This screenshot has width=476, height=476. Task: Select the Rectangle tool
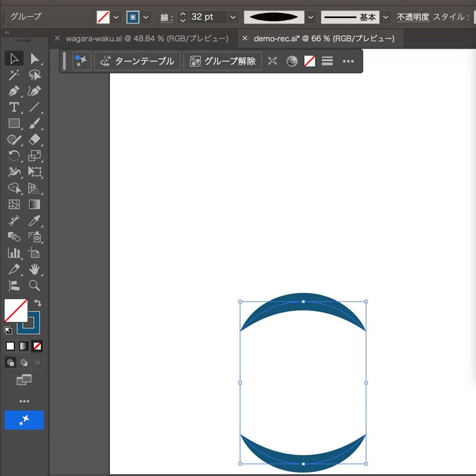[14, 123]
